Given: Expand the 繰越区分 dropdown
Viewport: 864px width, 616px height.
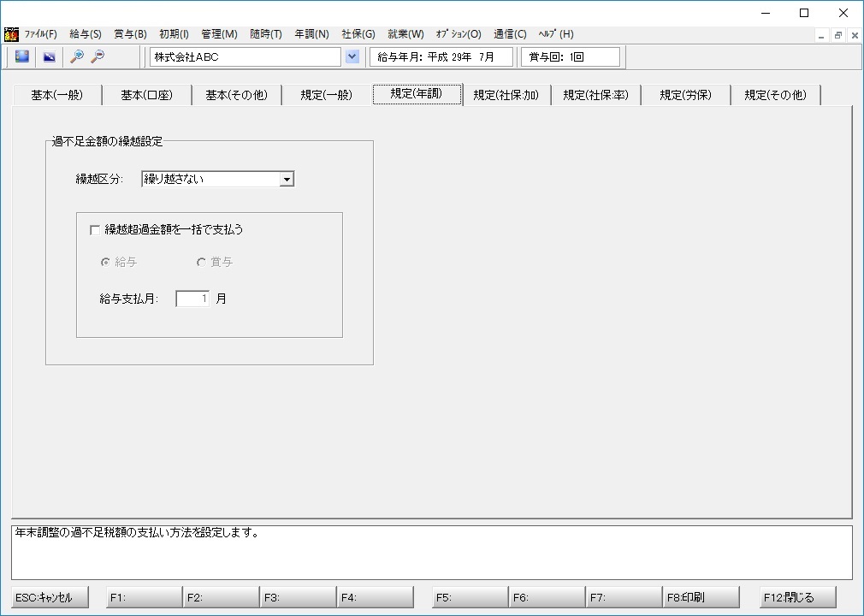Looking at the screenshot, I should [x=287, y=179].
